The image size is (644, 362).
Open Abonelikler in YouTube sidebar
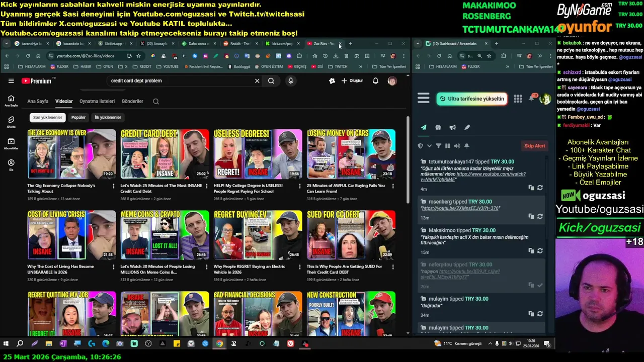11,144
